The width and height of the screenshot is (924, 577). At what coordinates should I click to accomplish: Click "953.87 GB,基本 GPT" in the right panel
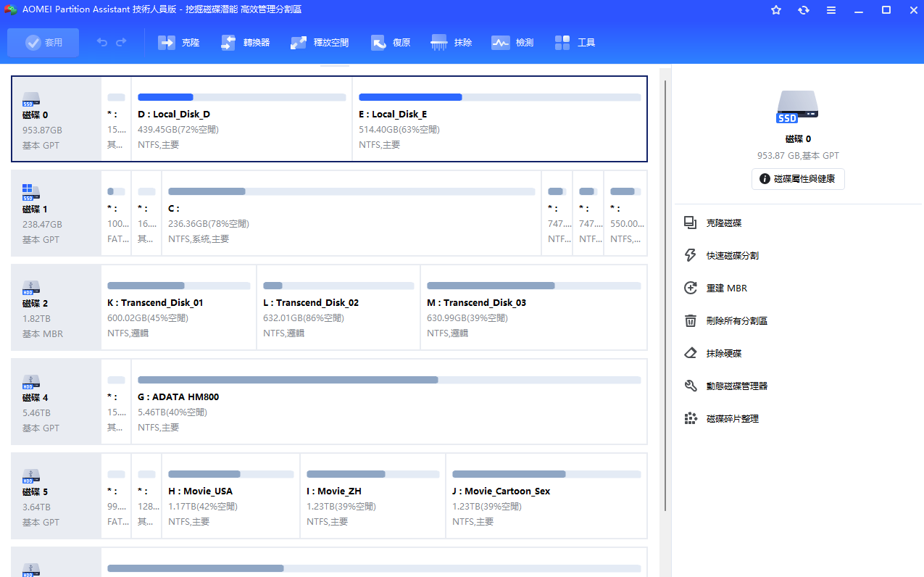tap(798, 156)
